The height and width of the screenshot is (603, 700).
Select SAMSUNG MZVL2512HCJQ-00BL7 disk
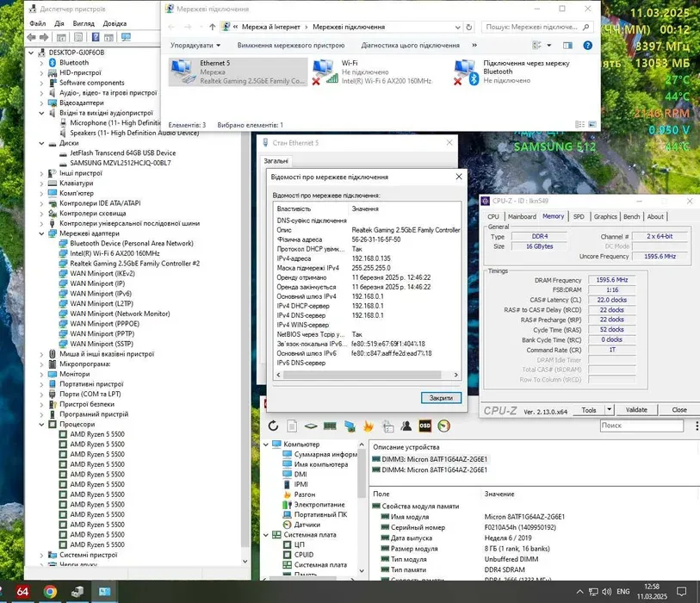tap(120, 163)
